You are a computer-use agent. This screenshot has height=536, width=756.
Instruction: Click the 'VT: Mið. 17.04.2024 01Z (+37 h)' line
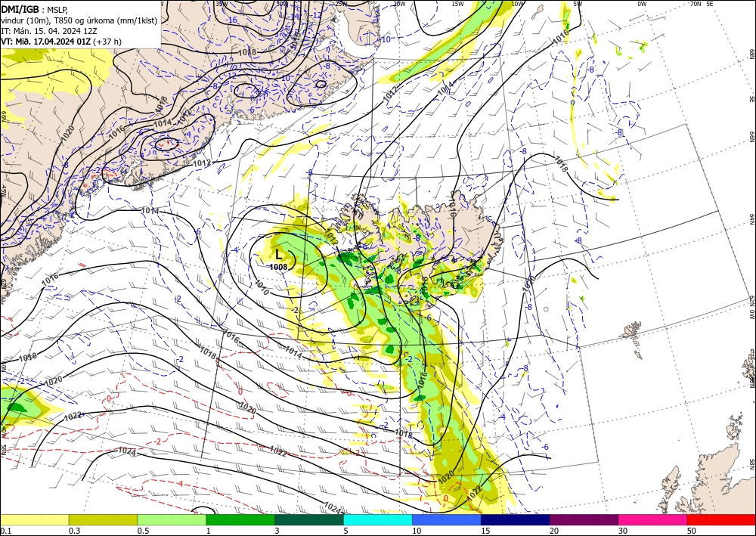(x=61, y=42)
